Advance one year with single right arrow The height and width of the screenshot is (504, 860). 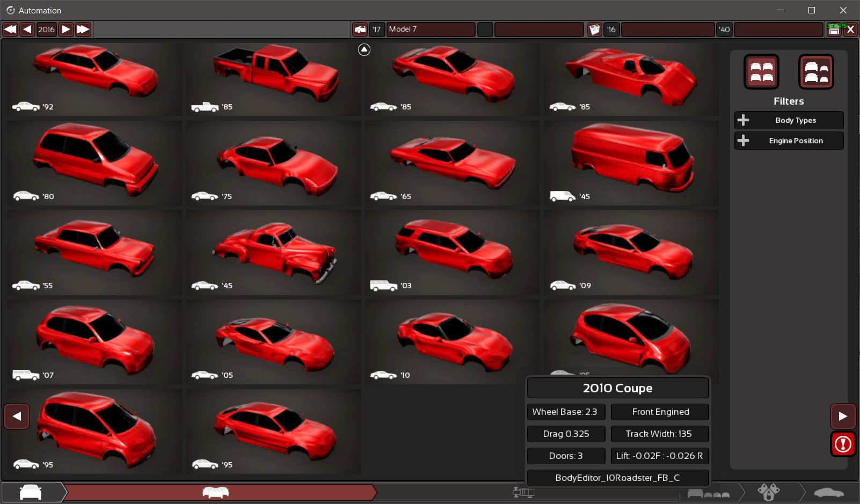66,30
